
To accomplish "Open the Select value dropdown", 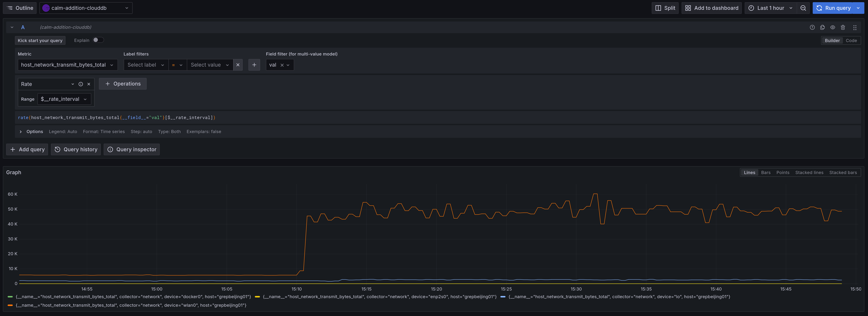I will coord(210,65).
